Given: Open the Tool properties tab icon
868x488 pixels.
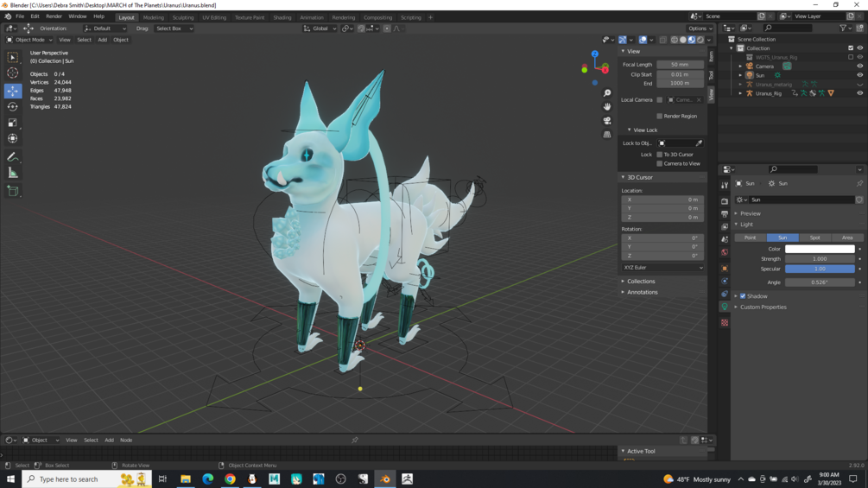Looking at the screenshot, I should pos(725,186).
